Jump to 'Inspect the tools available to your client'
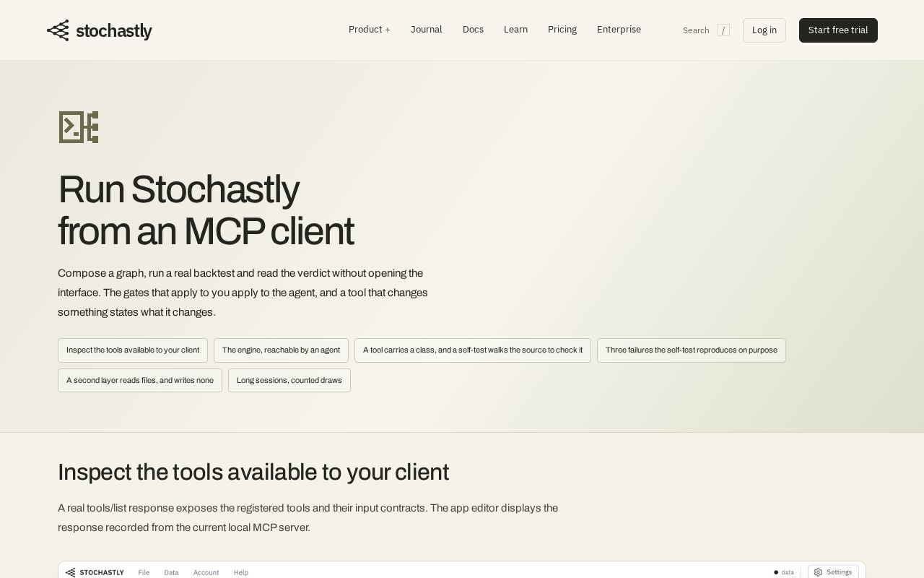Viewport: 924px width, 578px height. tap(133, 350)
